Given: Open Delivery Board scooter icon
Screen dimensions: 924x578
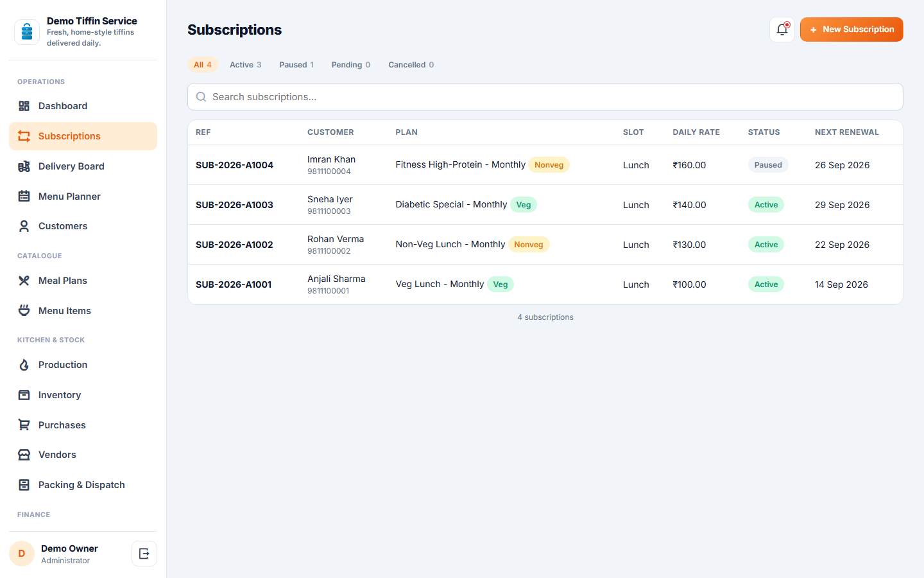Looking at the screenshot, I should click(x=24, y=166).
